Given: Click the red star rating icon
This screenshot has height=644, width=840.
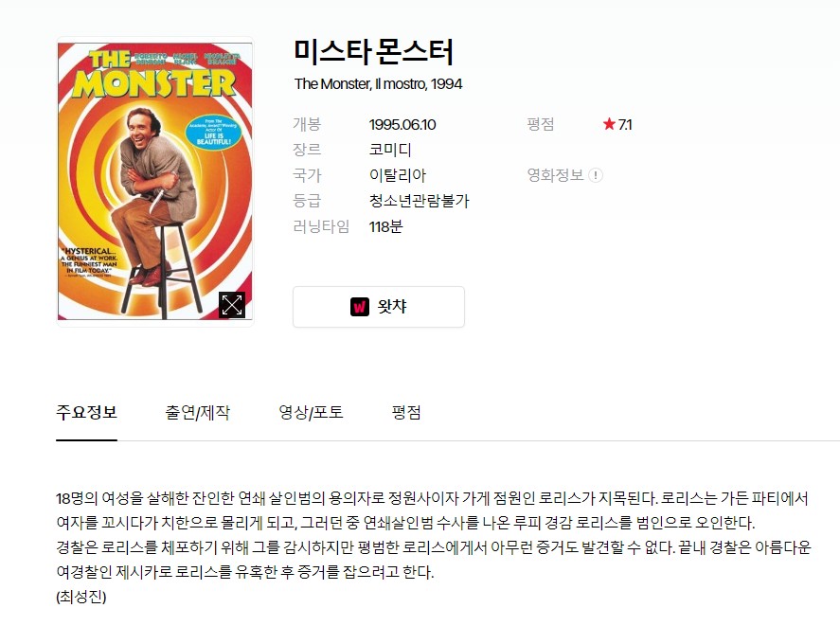Looking at the screenshot, I should click(x=609, y=124).
